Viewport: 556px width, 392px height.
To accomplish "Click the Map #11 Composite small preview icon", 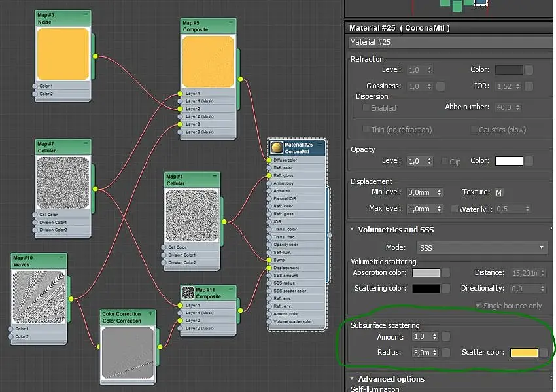I will pos(188,293).
